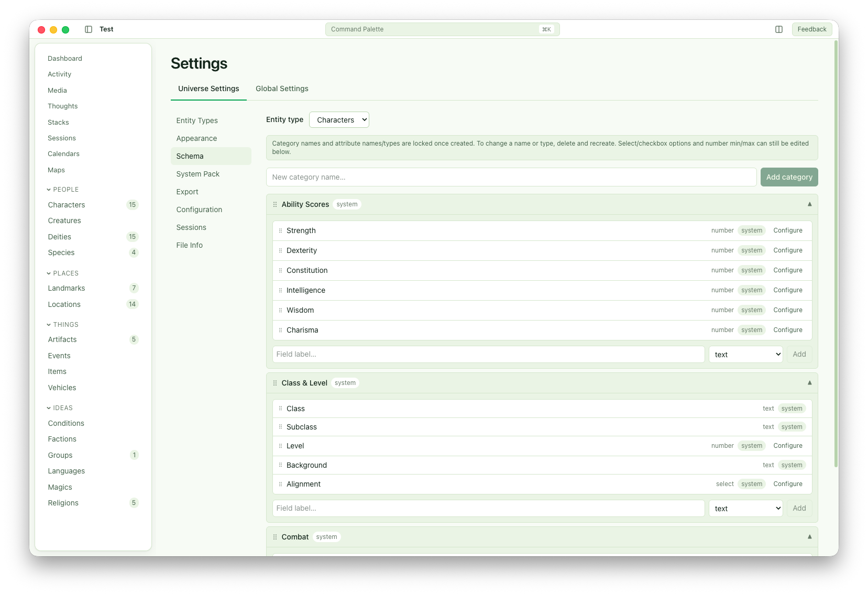This screenshot has width=868, height=595.
Task: Open Export settings section
Action: pos(211,192)
